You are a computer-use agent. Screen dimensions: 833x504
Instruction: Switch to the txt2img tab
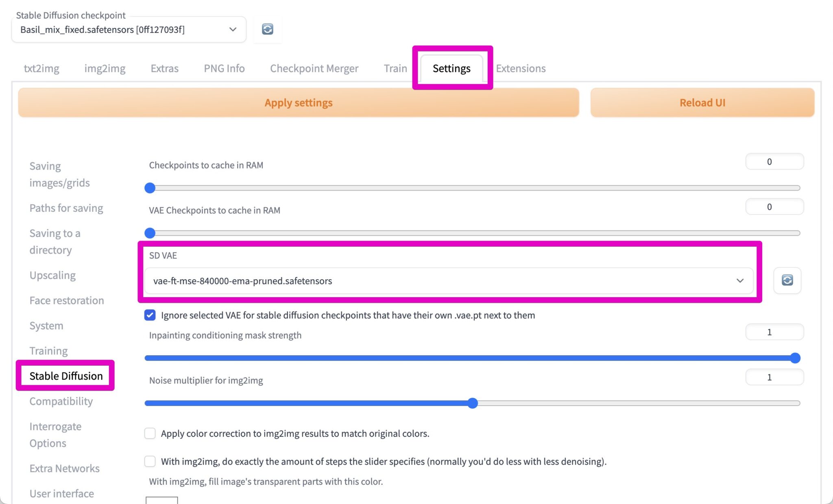(x=41, y=68)
